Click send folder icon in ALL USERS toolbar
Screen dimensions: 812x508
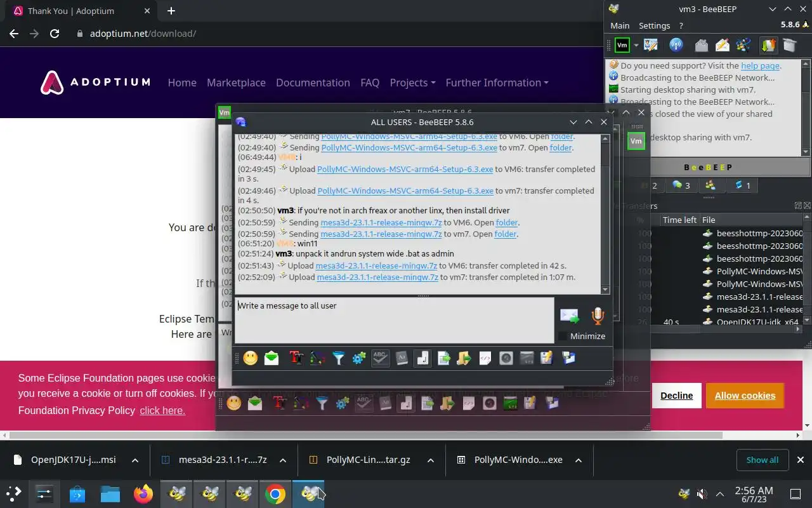(464, 358)
